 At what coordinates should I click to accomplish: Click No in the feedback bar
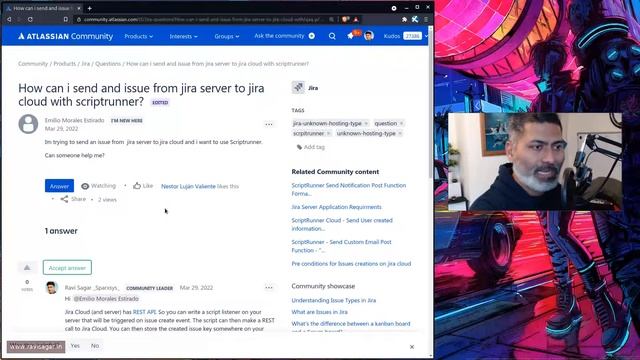point(95,346)
